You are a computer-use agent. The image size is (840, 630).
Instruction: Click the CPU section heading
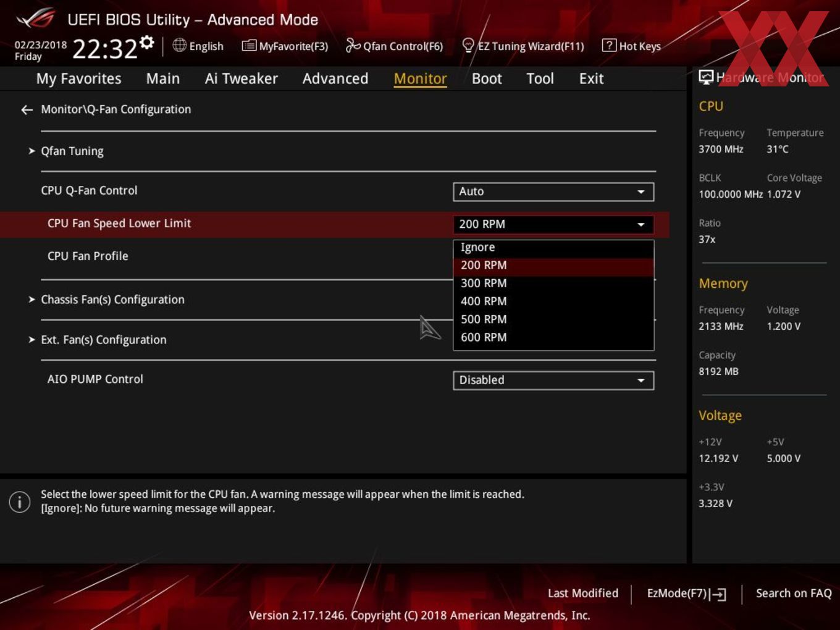click(x=711, y=106)
